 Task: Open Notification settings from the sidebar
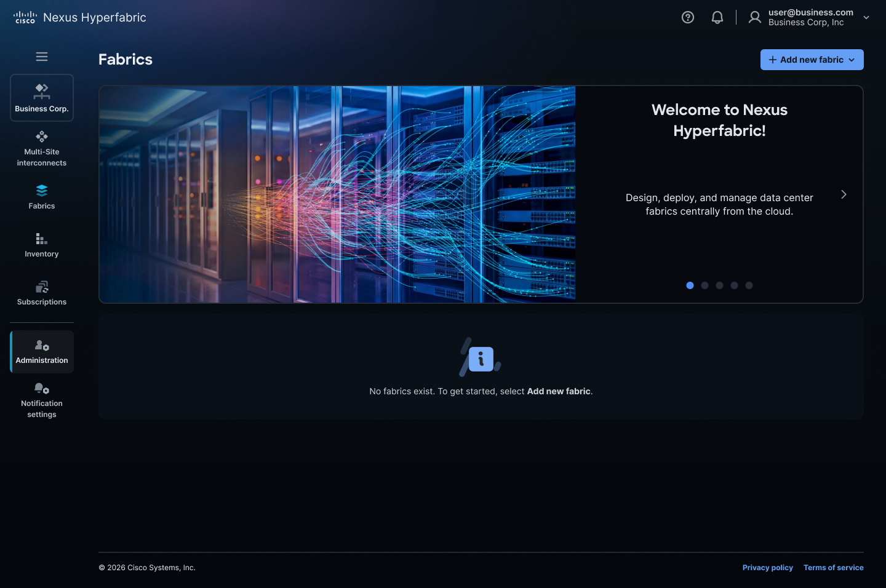42,400
